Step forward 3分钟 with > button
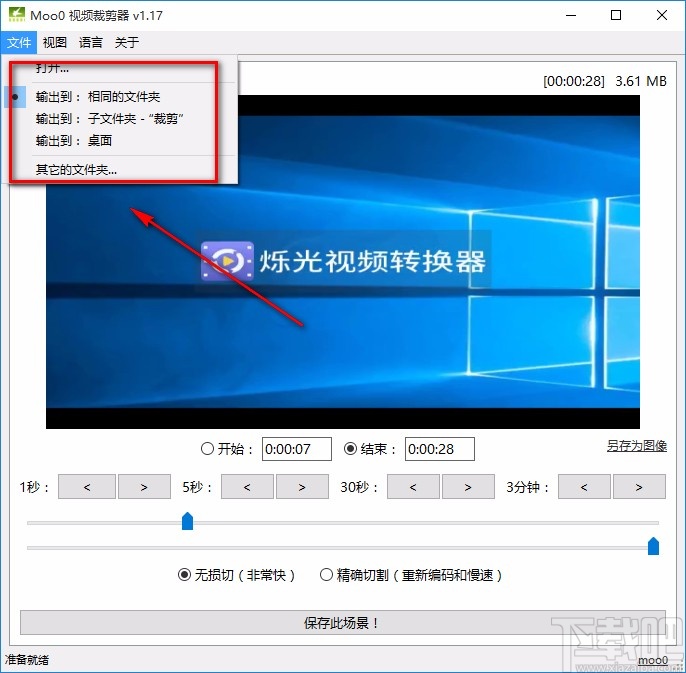Viewport: 686px width, 673px height. click(639, 487)
